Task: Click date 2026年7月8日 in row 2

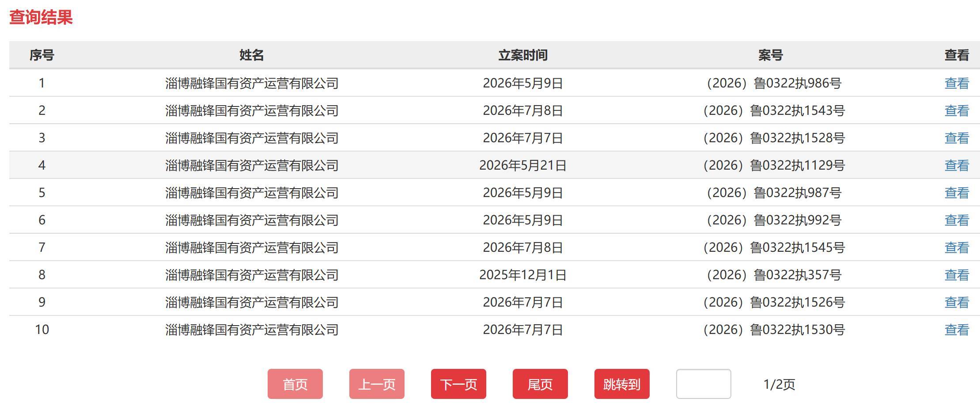Action: pyautogui.click(x=523, y=110)
